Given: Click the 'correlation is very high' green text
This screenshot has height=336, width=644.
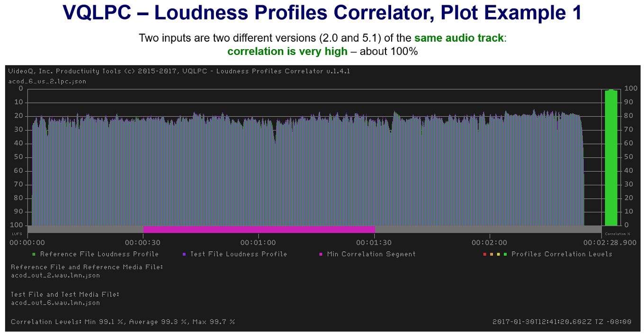Looking at the screenshot, I should [287, 51].
